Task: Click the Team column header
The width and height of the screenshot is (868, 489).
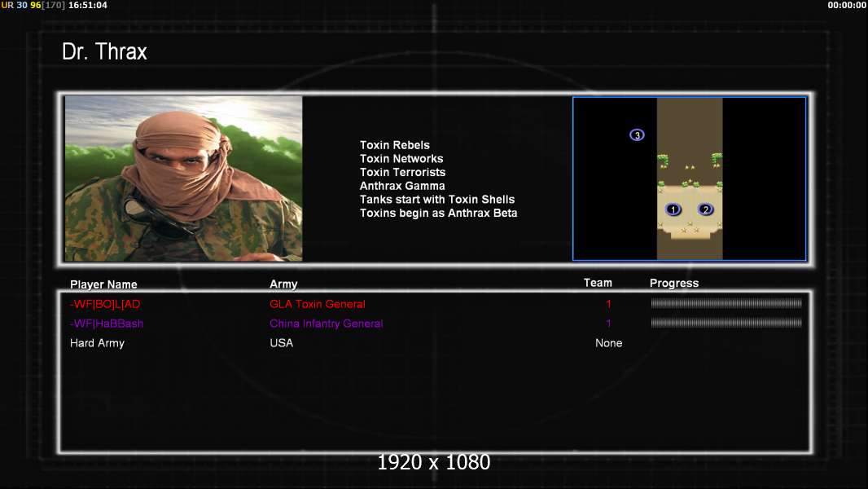Action: click(x=598, y=283)
